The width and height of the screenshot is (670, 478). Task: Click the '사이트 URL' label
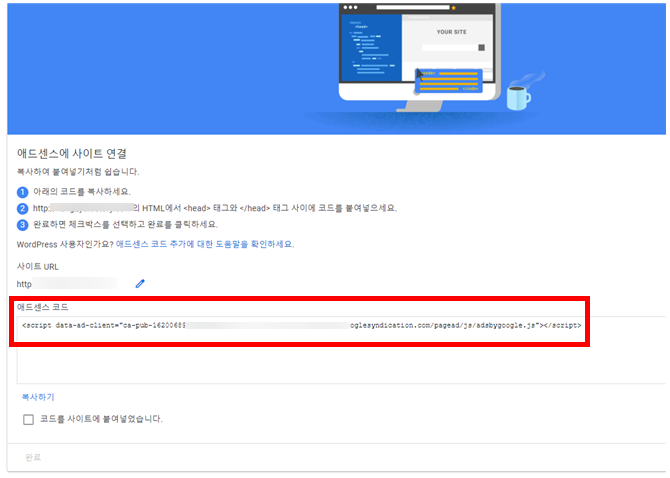click(38, 267)
